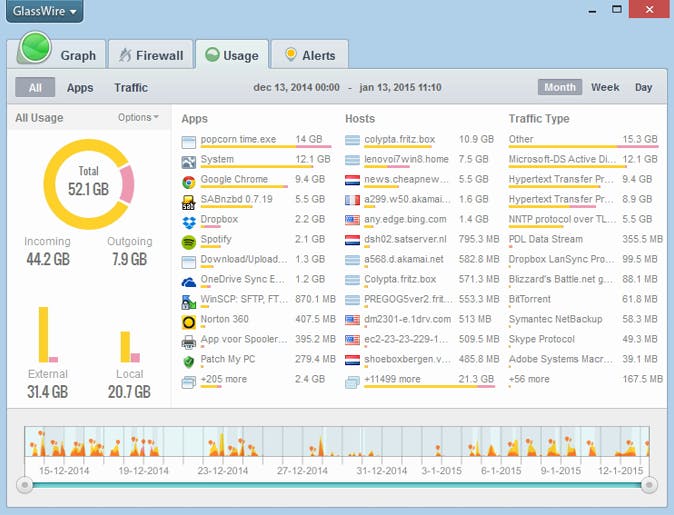This screenshot has height=515, width=674.
Task: Set time range to Month
Action: (x=560, y=87)
